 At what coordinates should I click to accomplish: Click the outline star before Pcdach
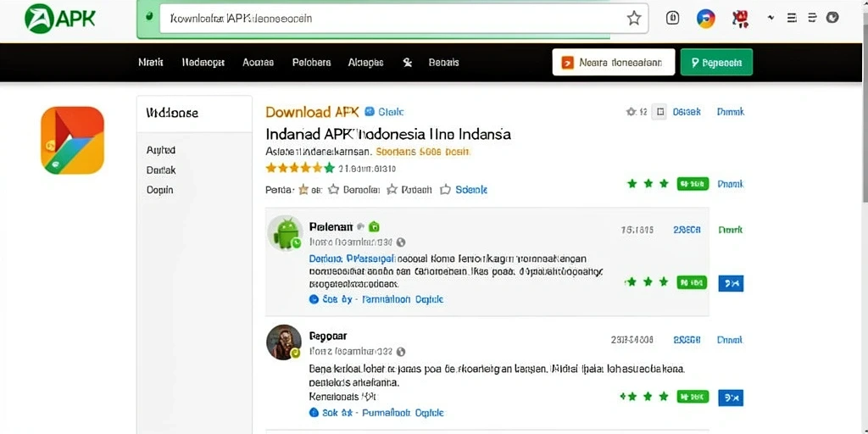point(392,189)
